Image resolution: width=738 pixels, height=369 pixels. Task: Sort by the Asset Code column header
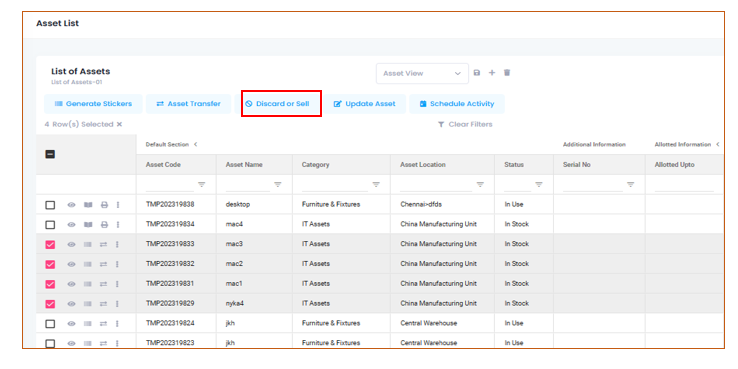(176, 165)
